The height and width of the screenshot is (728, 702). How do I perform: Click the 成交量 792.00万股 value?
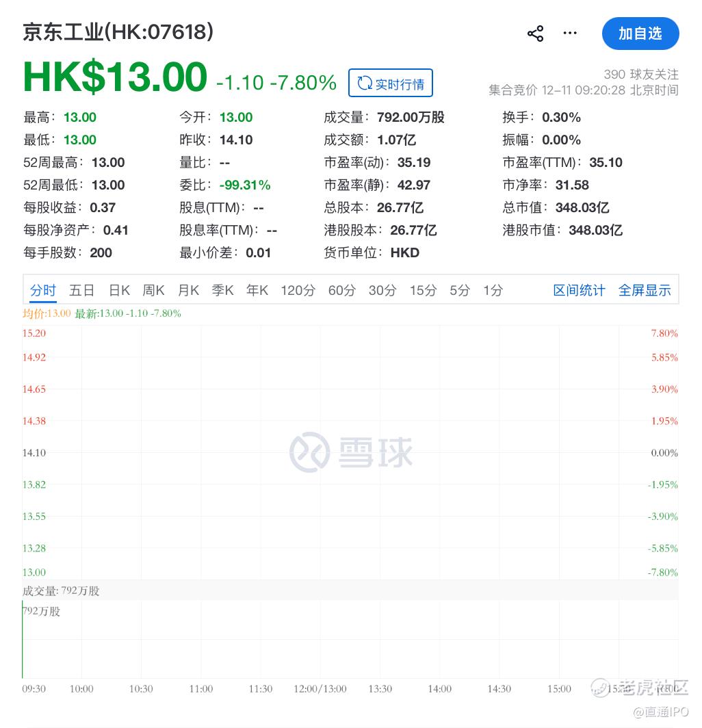411,117
